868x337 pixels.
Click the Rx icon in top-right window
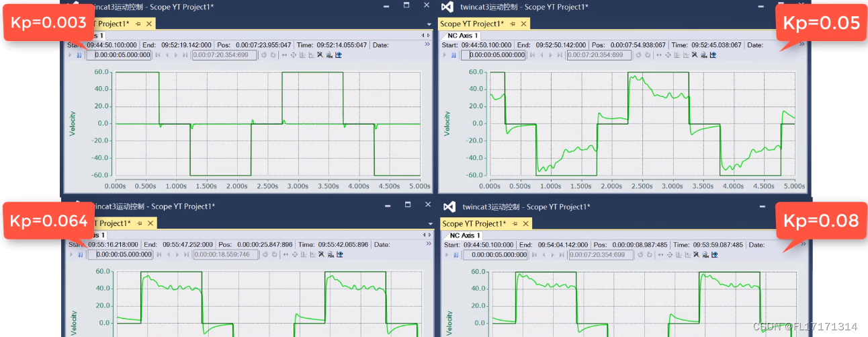(x=703, y=54)
